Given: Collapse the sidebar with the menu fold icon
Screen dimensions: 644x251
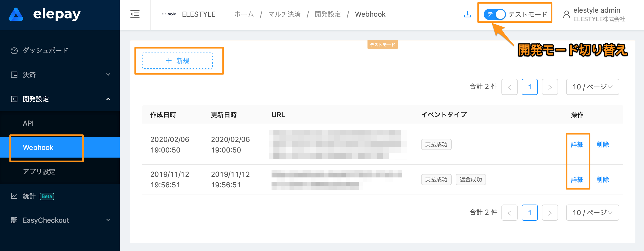Looking at the screenshot, I should click(135, 14).
